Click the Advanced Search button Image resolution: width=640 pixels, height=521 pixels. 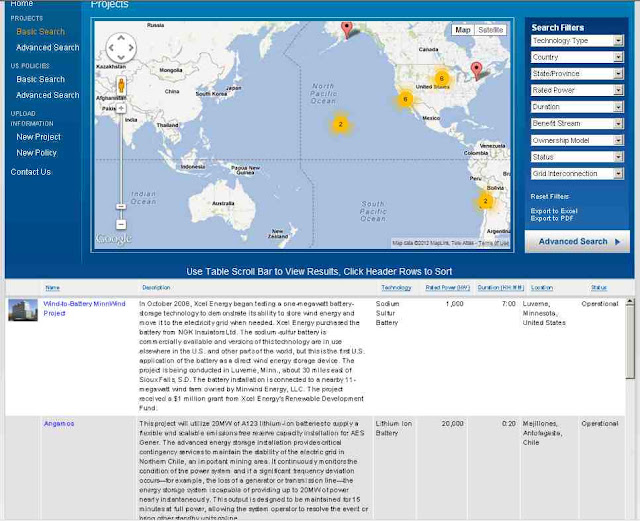tap(577, 242)
